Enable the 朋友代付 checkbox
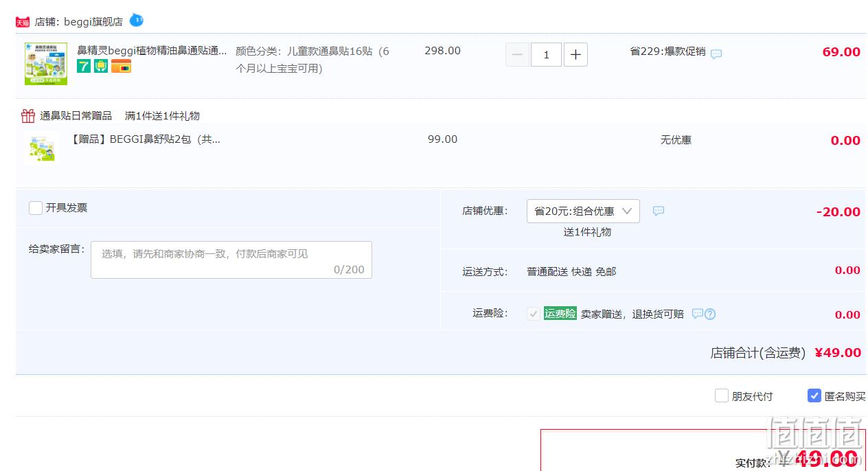The image size is (868, 471). point(721,395)
